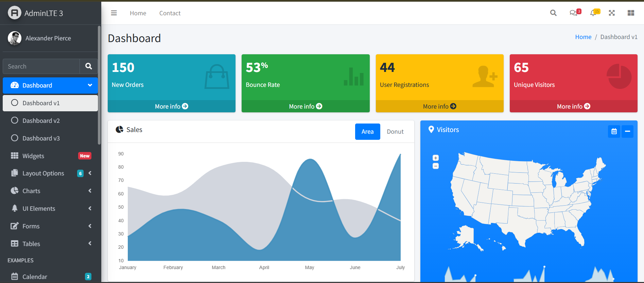Open control sidebar grid icon
This screenshot has width=644, height=283.
click(631, 13)
